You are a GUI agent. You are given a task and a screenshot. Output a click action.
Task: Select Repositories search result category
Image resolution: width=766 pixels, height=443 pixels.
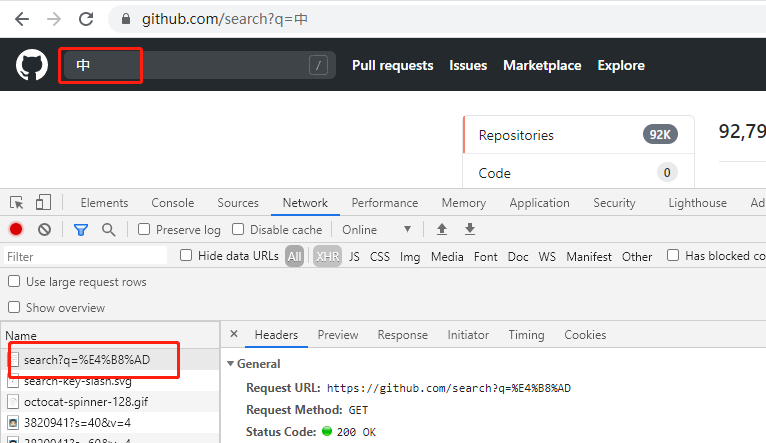(578, 135)
